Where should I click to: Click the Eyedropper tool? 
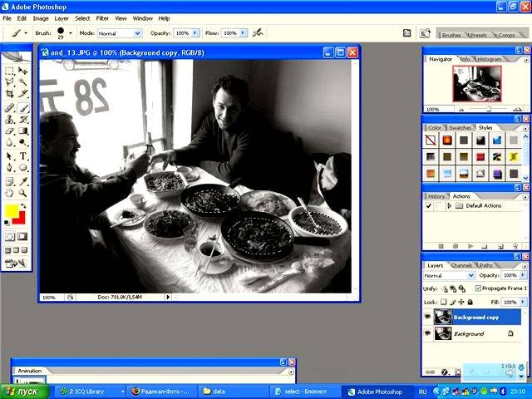[x=23, y=180]
